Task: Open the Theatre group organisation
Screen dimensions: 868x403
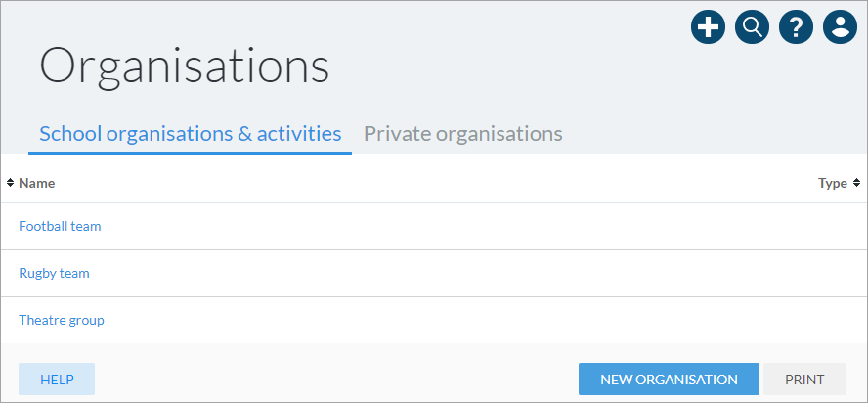Action: 62,321
